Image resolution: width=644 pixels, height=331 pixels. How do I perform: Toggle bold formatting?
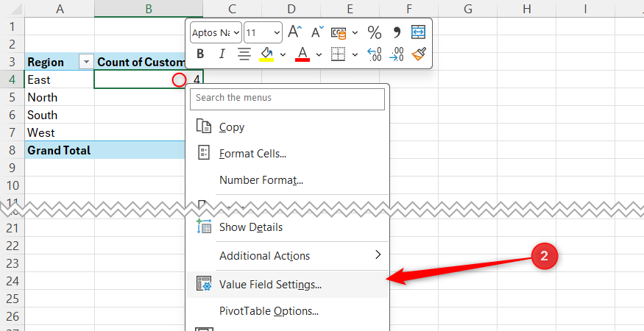coord(200,54)
